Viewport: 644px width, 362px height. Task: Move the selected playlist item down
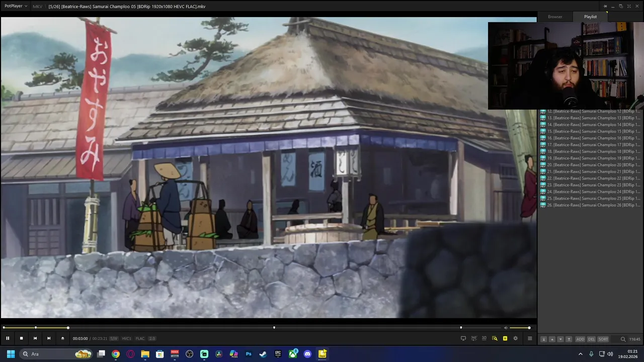(560, 339)
